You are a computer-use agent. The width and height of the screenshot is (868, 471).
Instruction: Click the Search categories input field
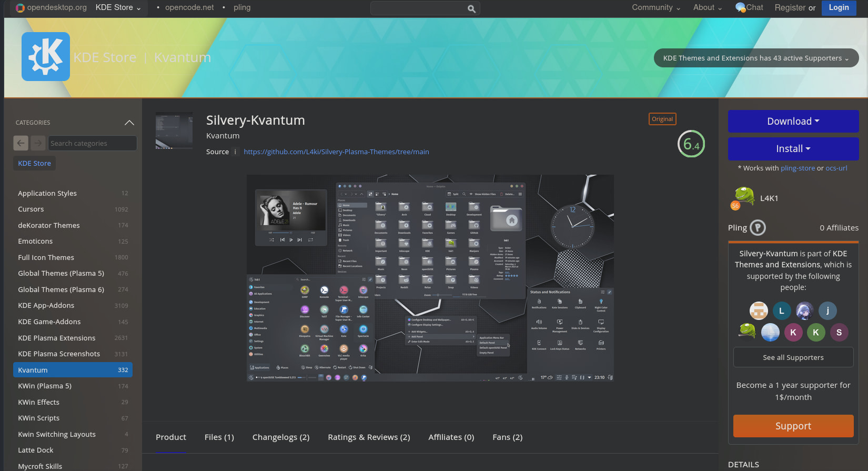(92, 143)
